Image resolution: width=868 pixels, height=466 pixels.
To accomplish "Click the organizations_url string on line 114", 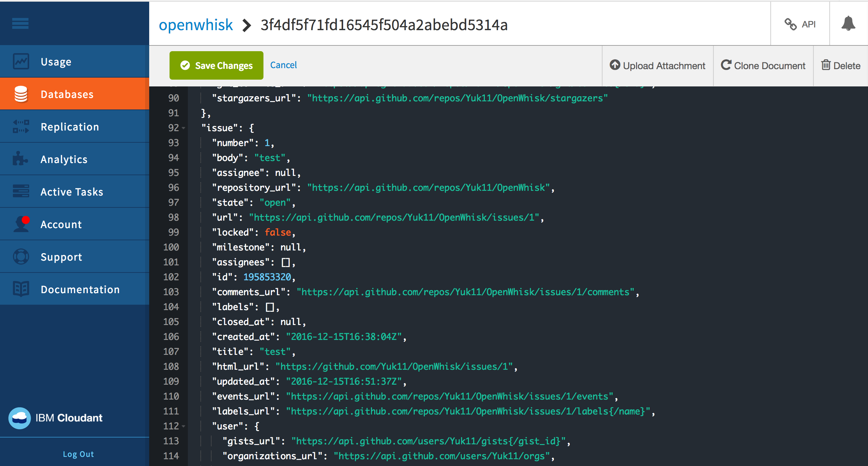I will [442, 456].
